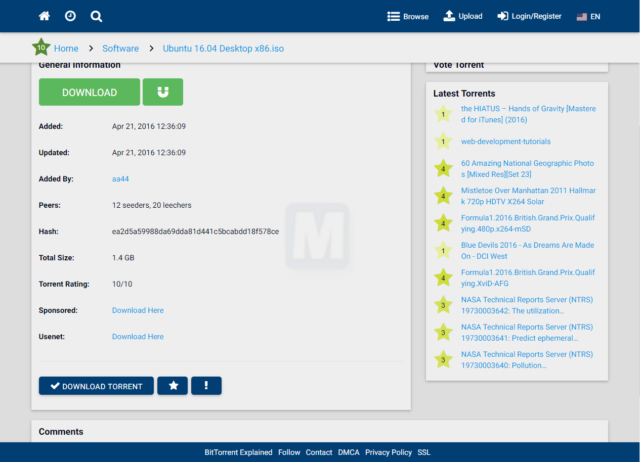
Task: Click star icon beside web-development-tutorials
Action: click(443, 141)
